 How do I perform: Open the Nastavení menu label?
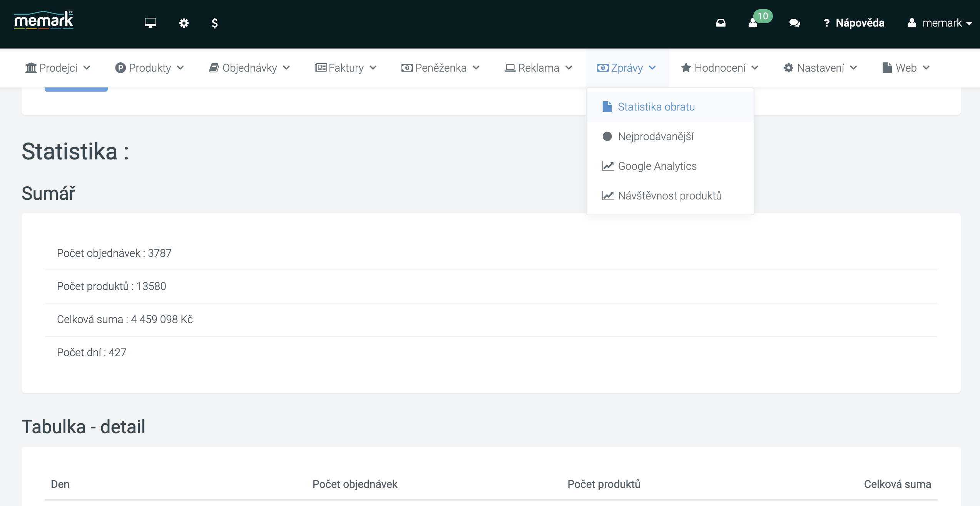click(820, 68)
